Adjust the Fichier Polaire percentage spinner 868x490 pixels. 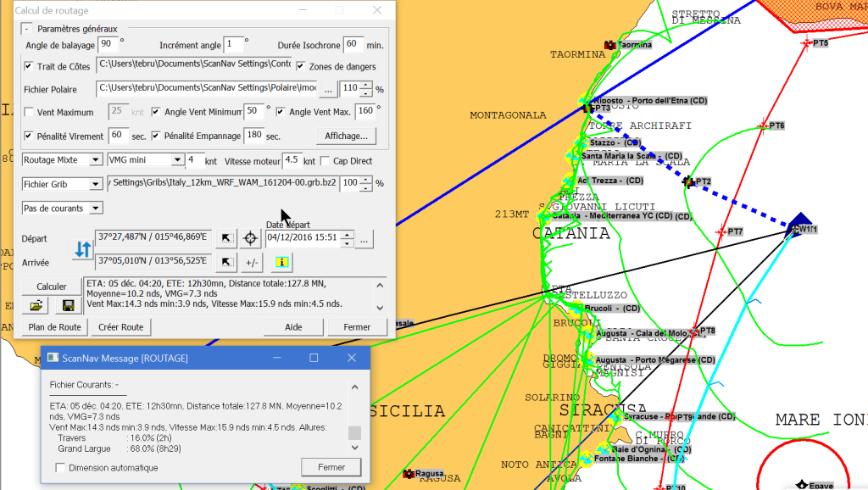[366, 88]
